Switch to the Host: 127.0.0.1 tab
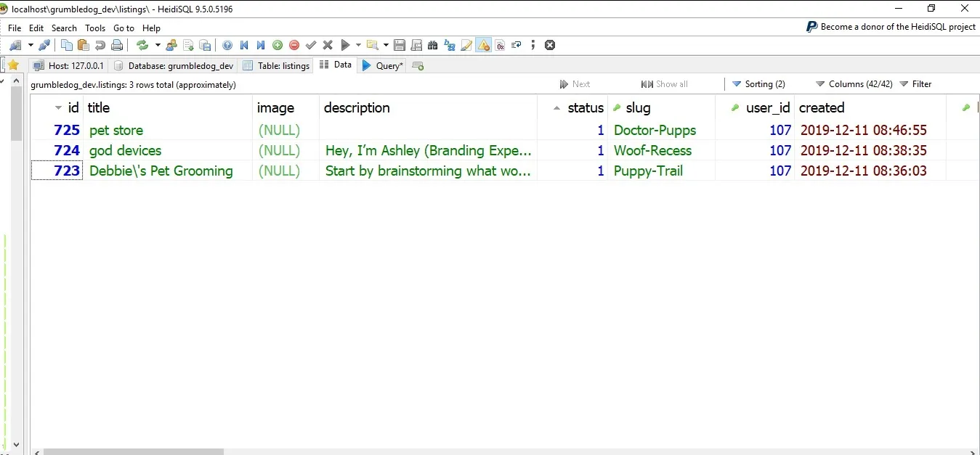 click(68, 65)
